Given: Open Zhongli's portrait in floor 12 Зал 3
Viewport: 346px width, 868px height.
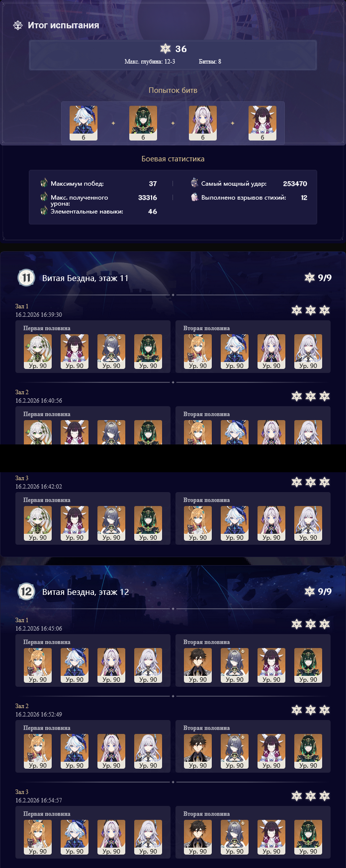Looking at the screenshot, I should [198, 837].
